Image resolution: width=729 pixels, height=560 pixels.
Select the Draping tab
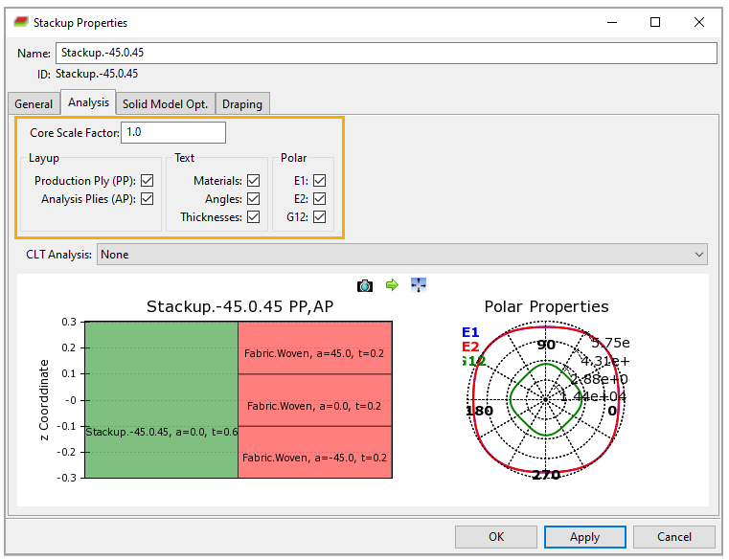[x=241, y=103]
